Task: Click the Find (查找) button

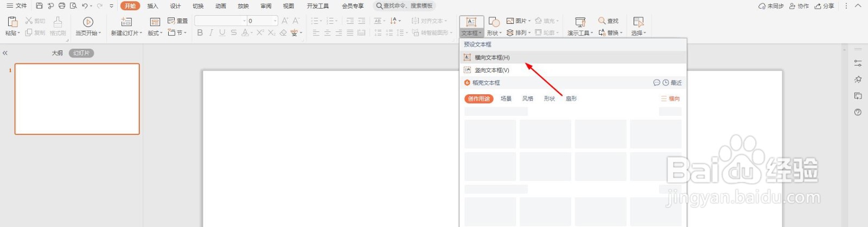Action: coord(609,21)
